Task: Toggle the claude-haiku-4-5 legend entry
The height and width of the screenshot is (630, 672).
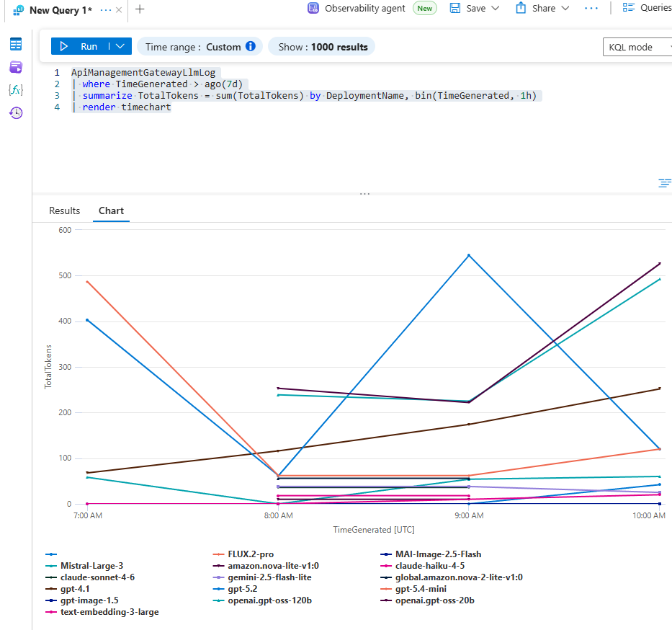Action: (423, 566)
